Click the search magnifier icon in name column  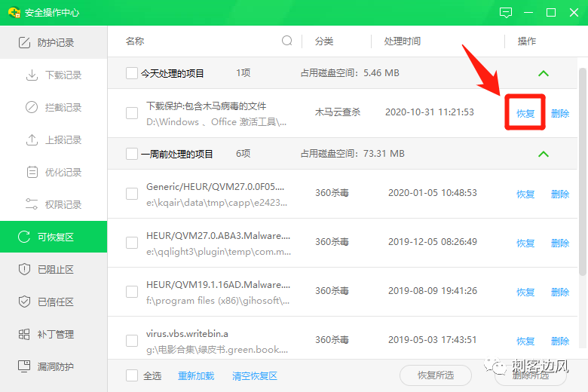click(287, 41)
